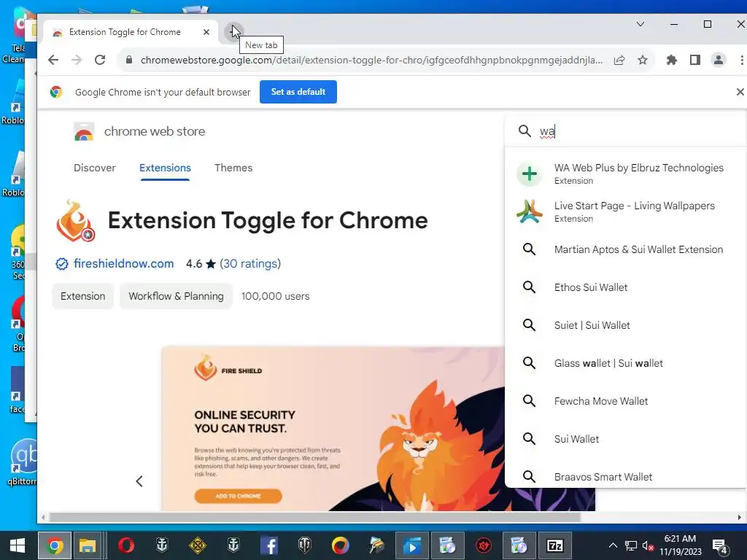Reload the current page
This screenshot has width=747, height=560.
(x=100, y=60)
